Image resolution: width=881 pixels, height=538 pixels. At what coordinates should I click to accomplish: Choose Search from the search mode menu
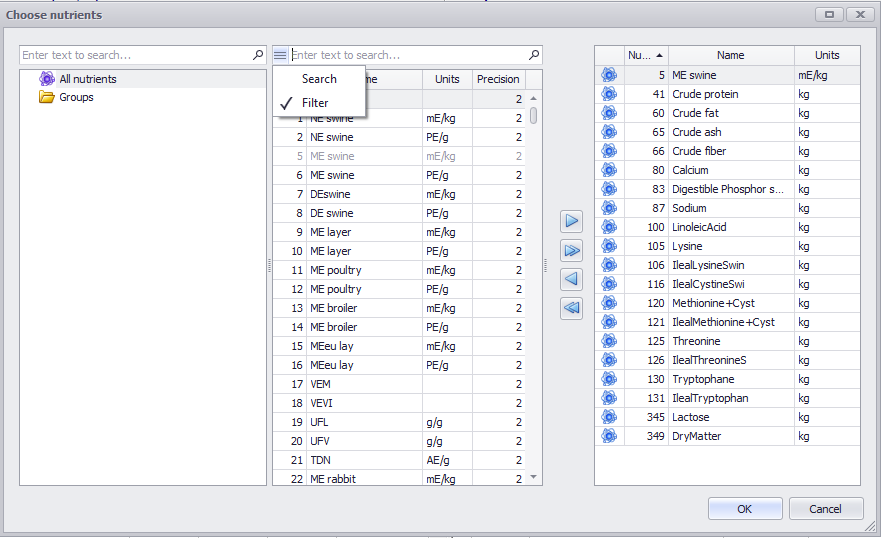[x=319, y=79]
